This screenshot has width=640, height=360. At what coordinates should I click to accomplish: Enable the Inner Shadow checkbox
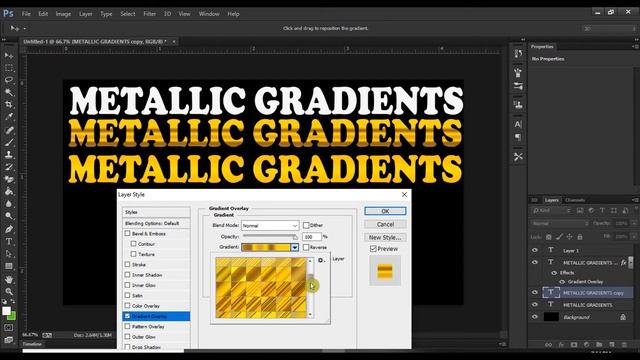click(x=127, y=275)
